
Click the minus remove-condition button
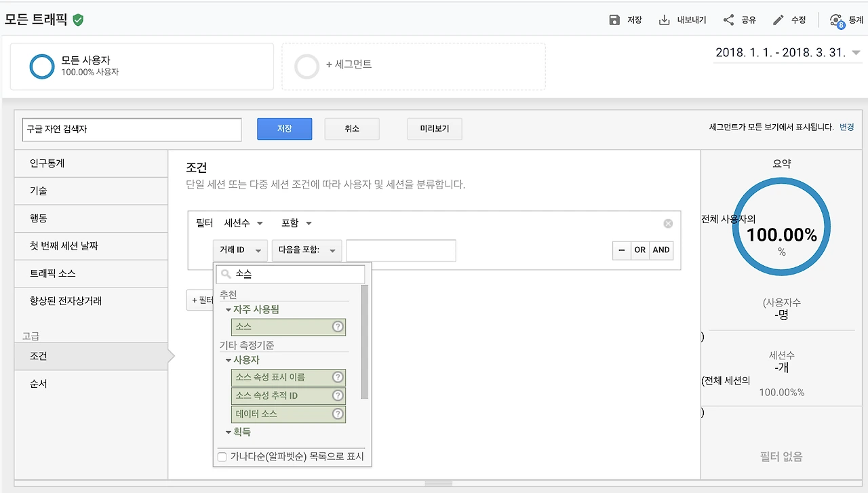tap(621, 250)
